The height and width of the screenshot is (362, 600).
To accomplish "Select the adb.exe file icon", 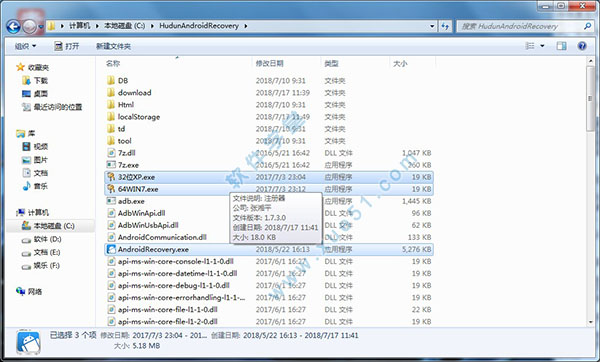I will 111,201.
